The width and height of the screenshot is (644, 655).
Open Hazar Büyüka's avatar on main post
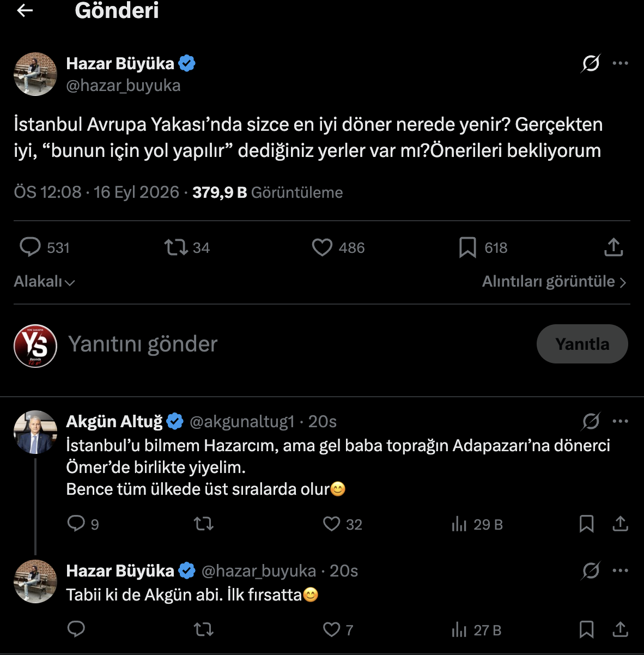pyautogui.click(x=35, y=74)
